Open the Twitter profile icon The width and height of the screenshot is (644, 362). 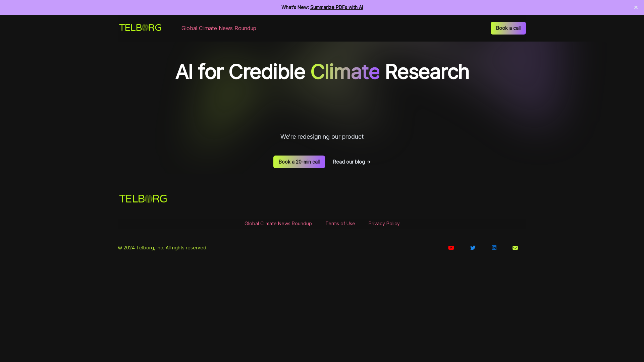click(473, 248)
